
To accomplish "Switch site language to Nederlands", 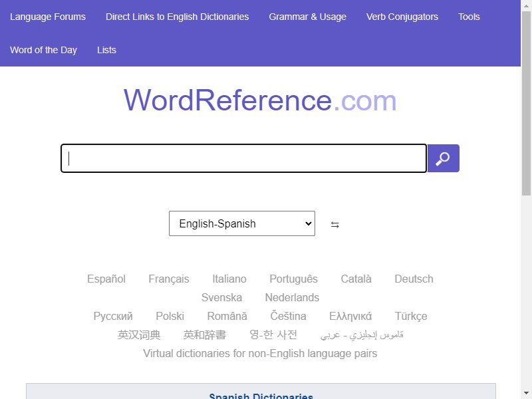I will click(x=292, y=297).
